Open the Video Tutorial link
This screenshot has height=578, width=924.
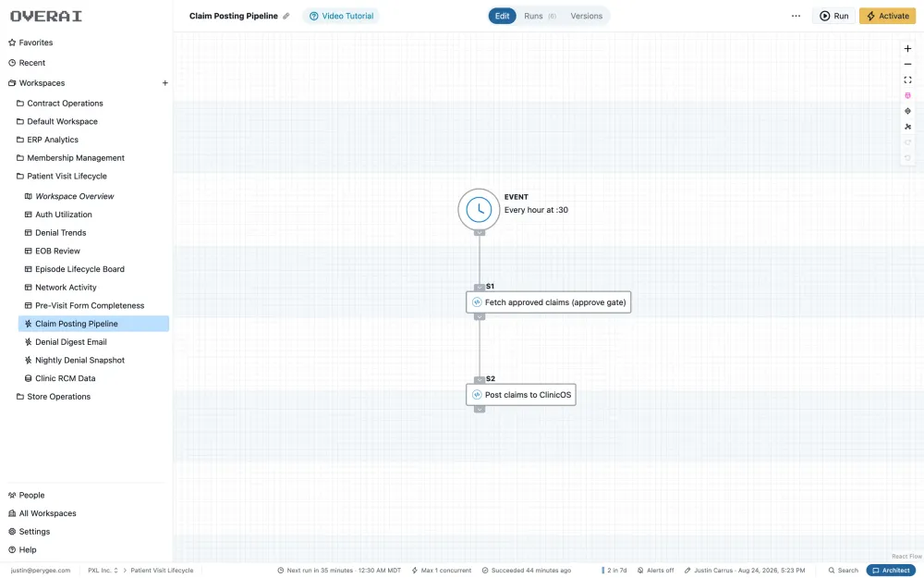(341, 16)
